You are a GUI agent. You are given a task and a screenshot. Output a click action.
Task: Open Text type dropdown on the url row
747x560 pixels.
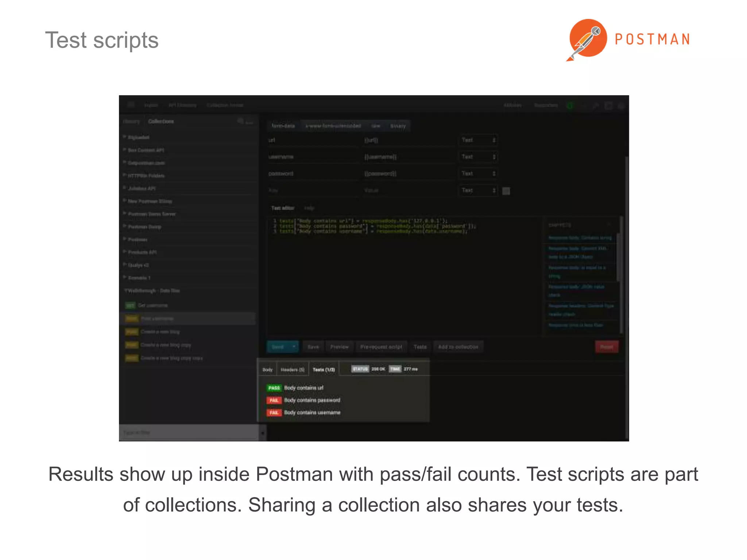click(x=478, y=140)
